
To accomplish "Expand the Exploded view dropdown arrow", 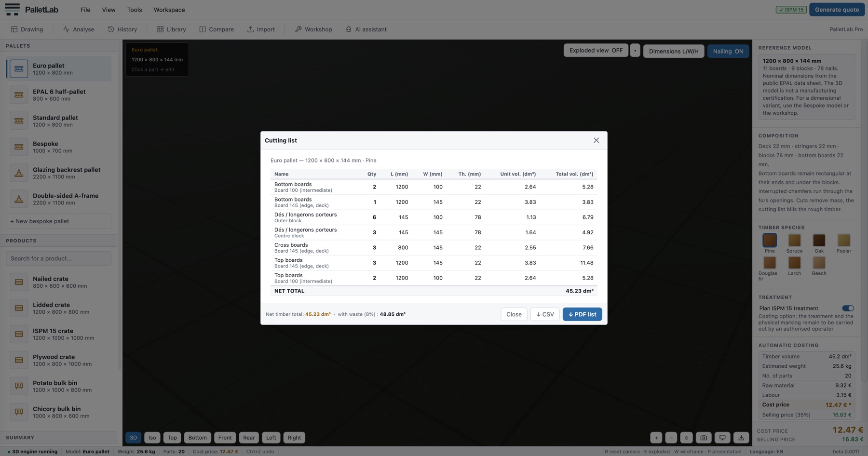I will pyautogui.click(x=635, y=50).
